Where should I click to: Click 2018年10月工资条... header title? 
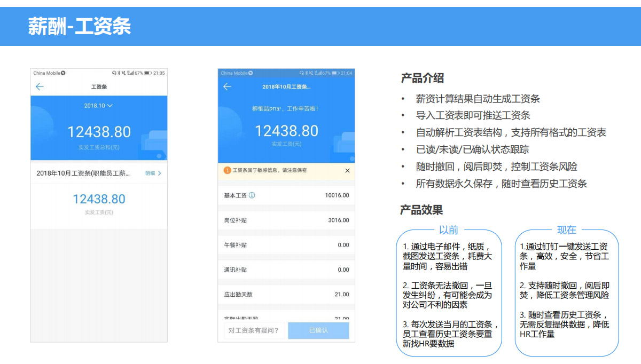point(286,87)
